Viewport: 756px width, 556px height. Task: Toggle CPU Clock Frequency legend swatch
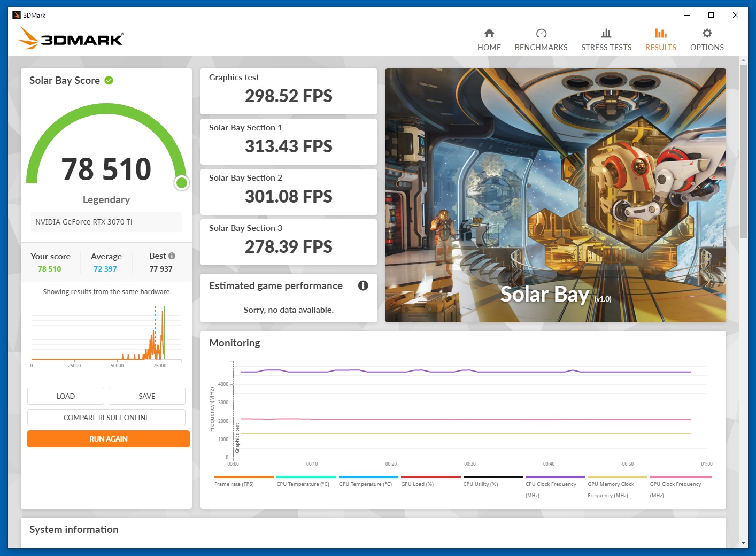click(x=555, y=477)
